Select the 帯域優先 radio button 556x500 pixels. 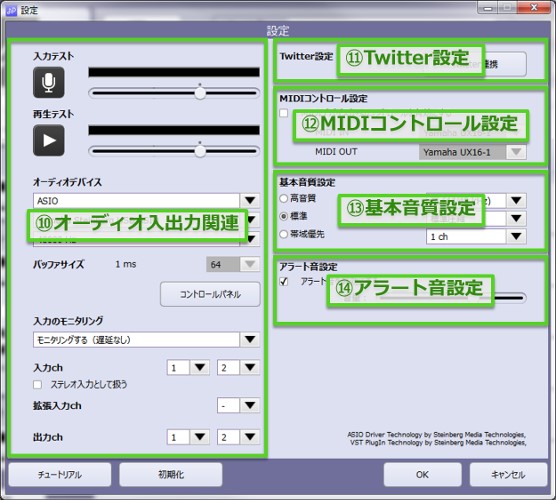[284, 234]
